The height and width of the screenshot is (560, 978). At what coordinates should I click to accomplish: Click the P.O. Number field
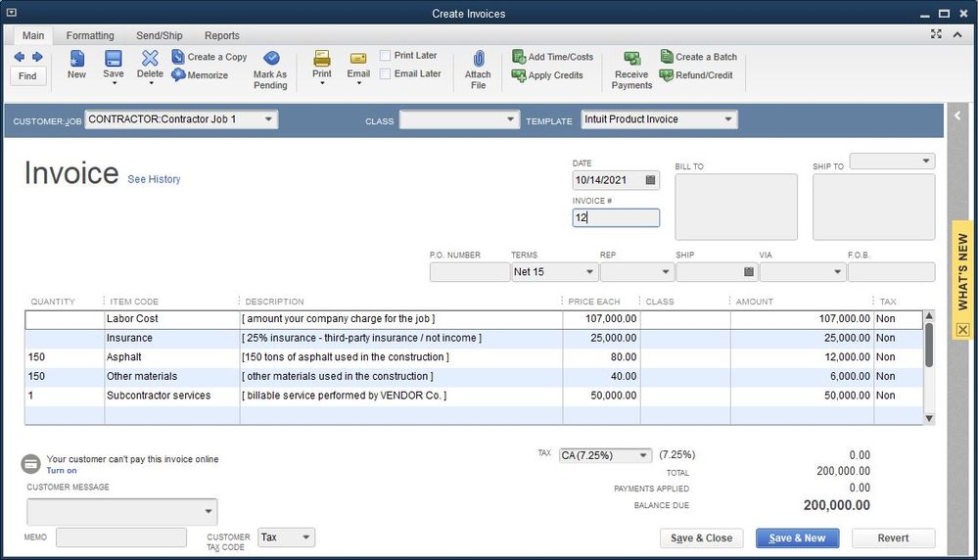click(x=469, y=272)
